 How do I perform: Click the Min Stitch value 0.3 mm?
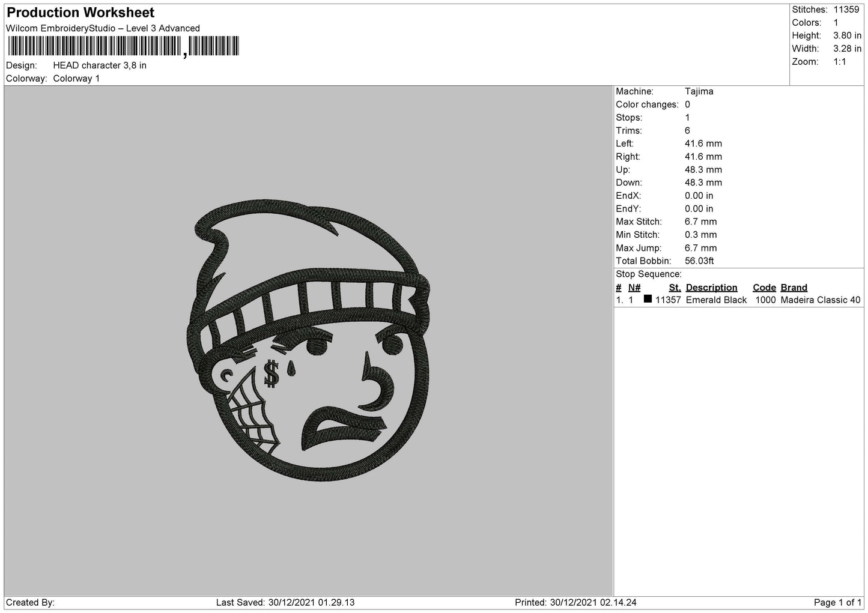[701, 235]
